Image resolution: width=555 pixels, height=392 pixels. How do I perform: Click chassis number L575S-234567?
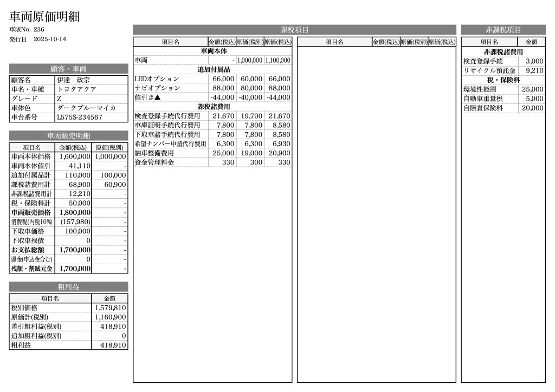tap(79, 116)
